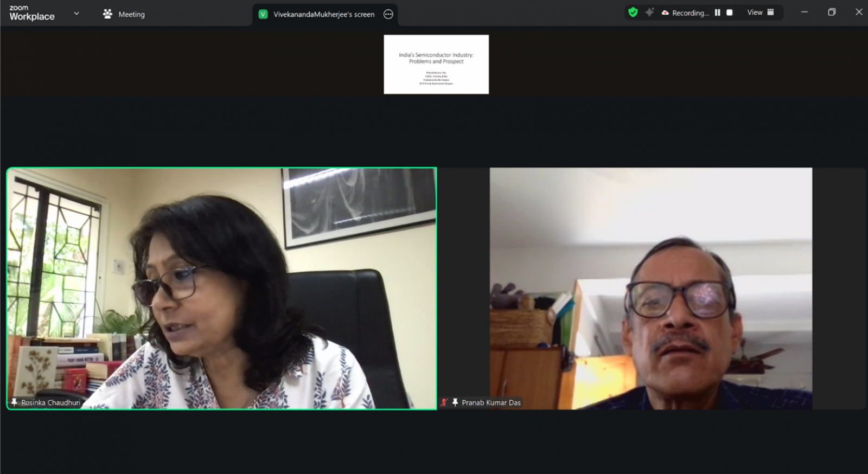Screen dimensions: 868x474
Task: Pause the meeting recording
Action: [x=717, y=12]
